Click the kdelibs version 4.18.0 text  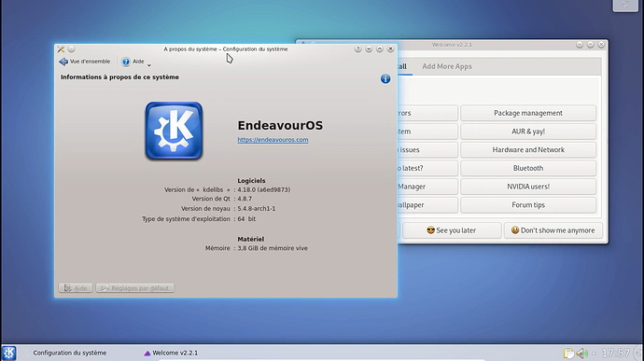(x=264, y=189)
